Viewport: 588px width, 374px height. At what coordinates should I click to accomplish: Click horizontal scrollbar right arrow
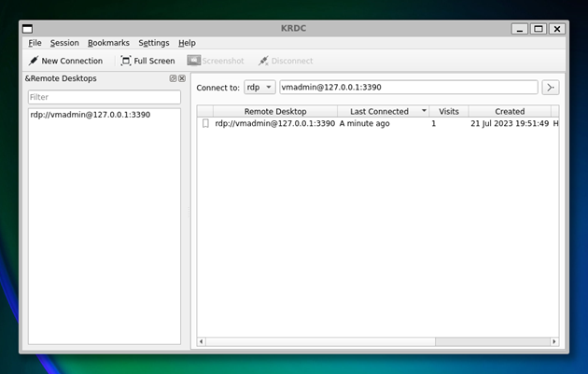(x=554, y=341)
